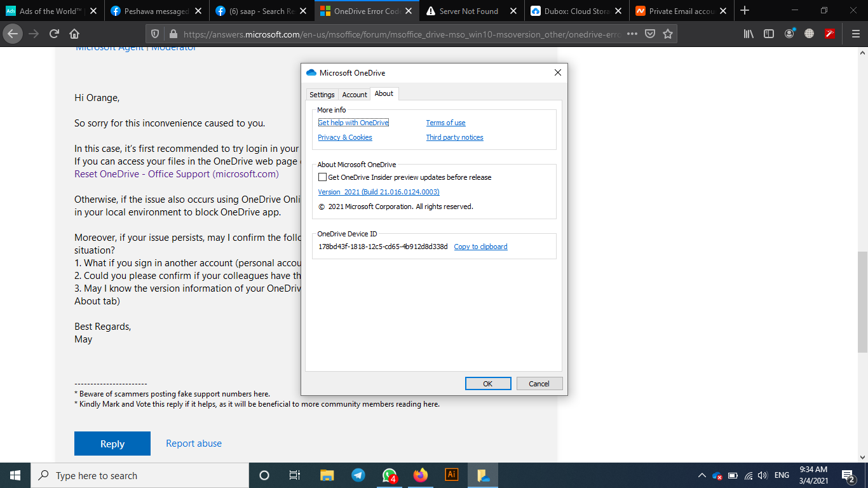Viewport: 868px width, 488px height.
Task: Click the page reload icon
Action: pyautogui.click(x=54, y=33)
